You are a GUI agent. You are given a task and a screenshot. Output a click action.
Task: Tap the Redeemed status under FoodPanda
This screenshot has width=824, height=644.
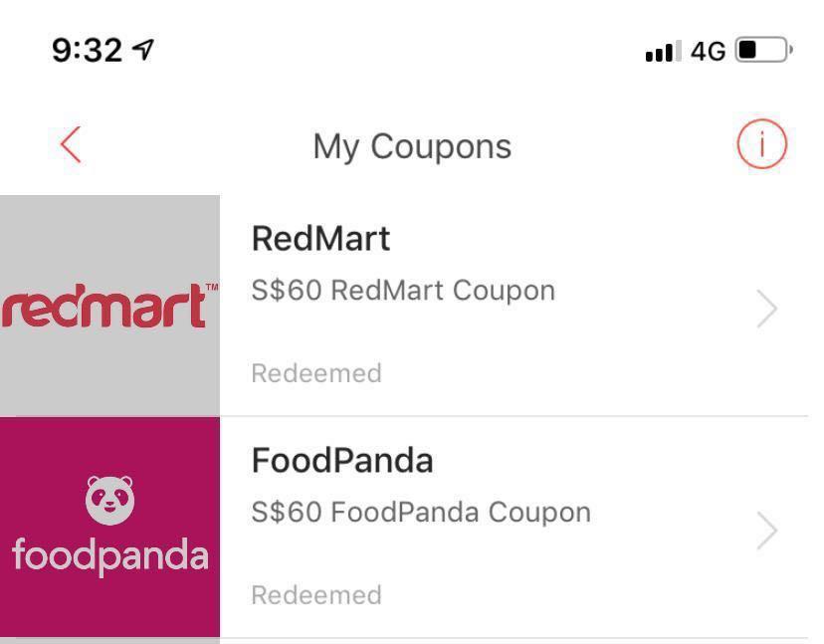click(x=316, y=595)
